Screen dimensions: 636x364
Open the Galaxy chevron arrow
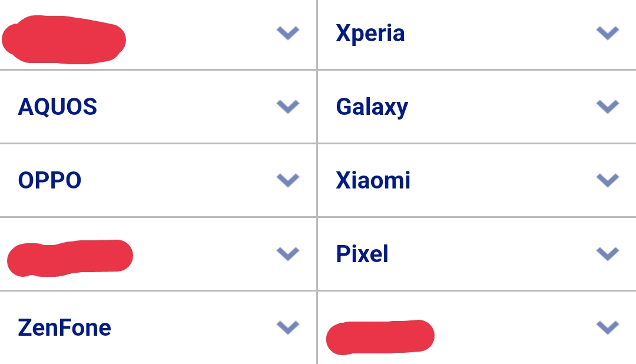[x=608, y=107]
